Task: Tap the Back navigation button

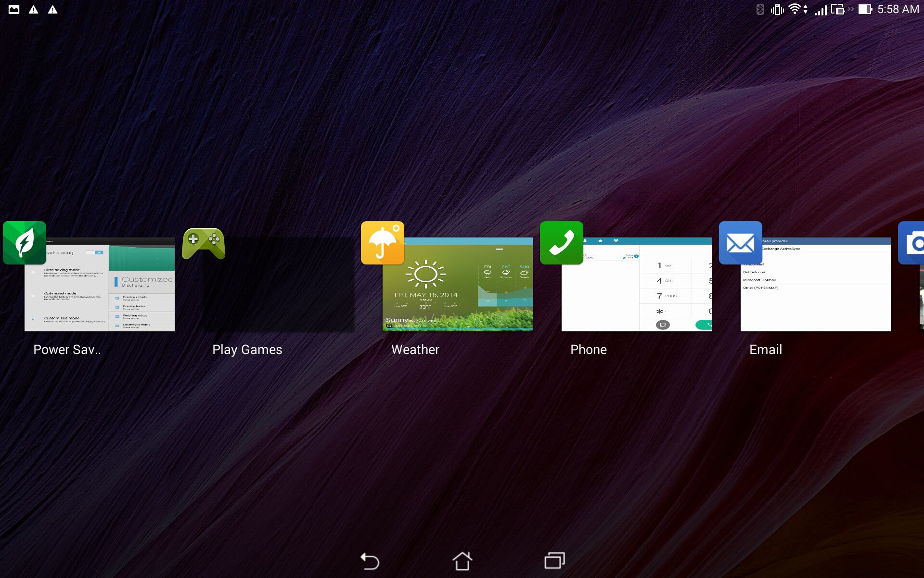Action: coord(370,561)
